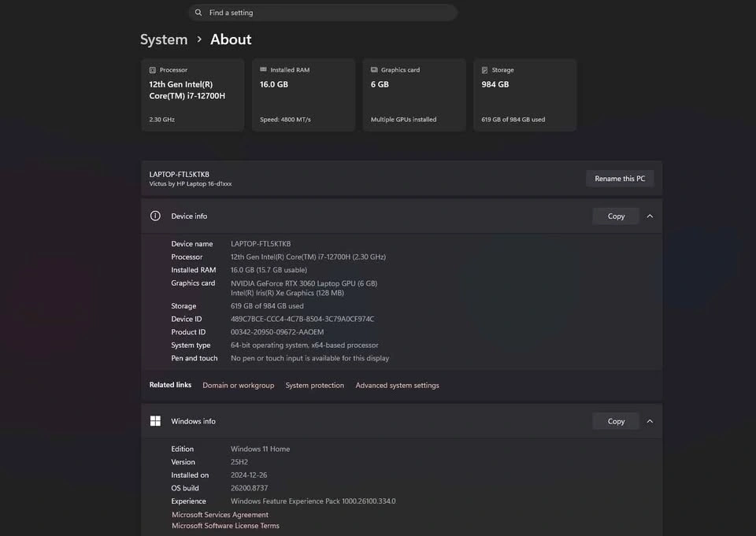756x536 pixels.
Task: Click the Device name value LAPTOP-FTL5KTKB
Action: tap(261, 244)
